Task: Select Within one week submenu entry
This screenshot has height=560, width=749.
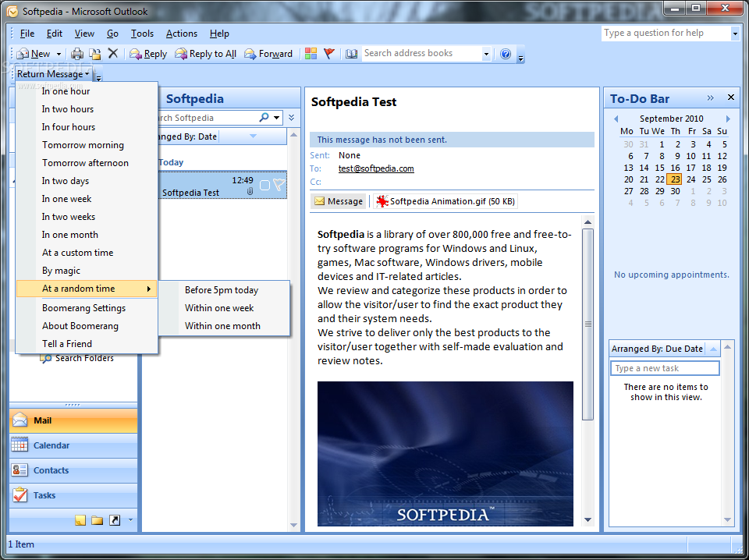Action: 219,308
